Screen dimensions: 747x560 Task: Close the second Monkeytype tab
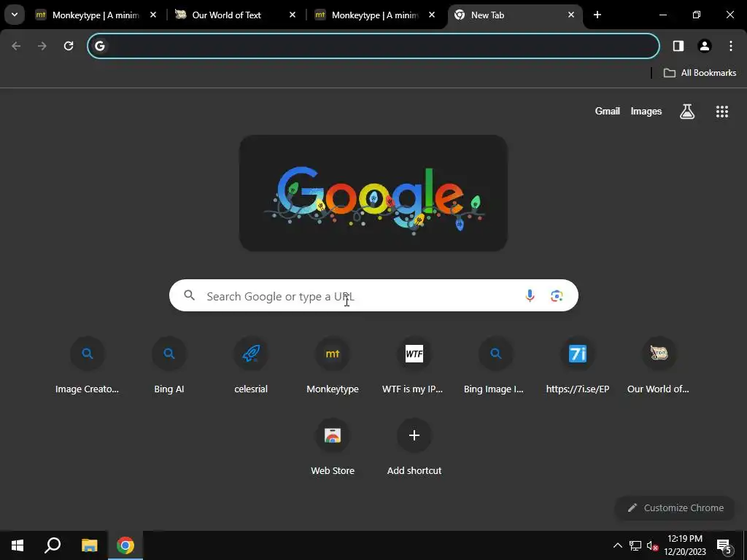(x=432, y=15)
